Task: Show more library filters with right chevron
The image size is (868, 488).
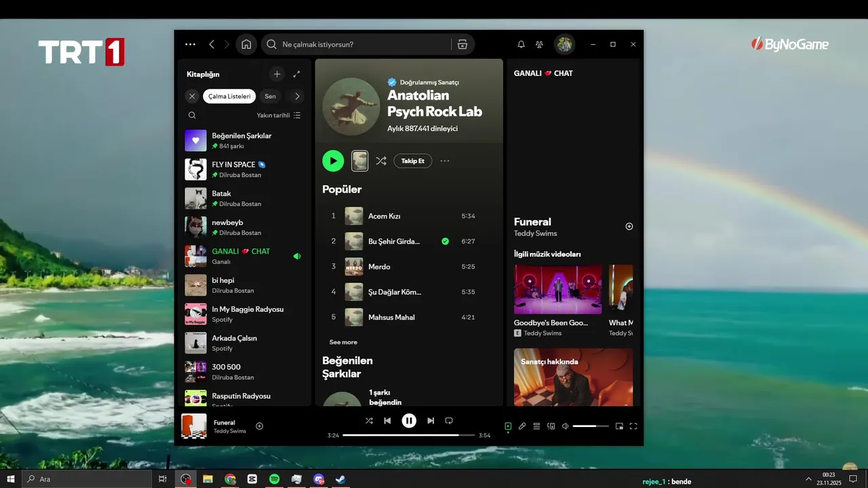Action: click(x=297, y=96)
